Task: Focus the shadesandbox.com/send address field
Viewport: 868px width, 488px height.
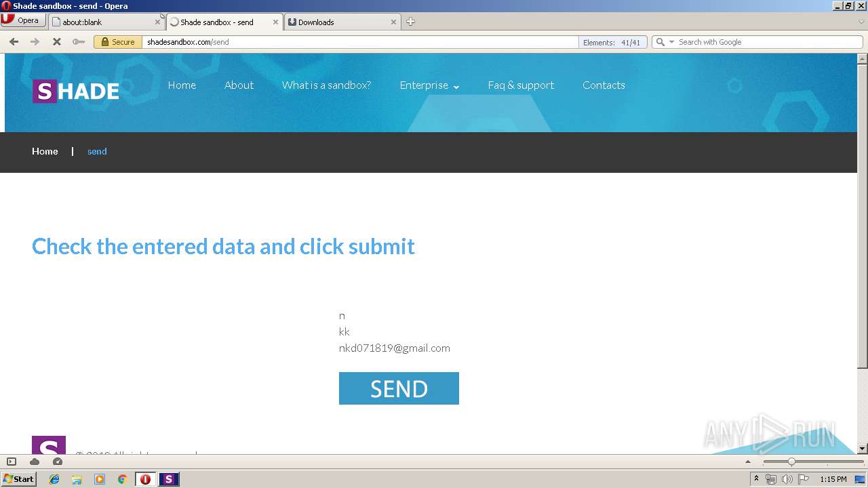Action: pos(359,42)
